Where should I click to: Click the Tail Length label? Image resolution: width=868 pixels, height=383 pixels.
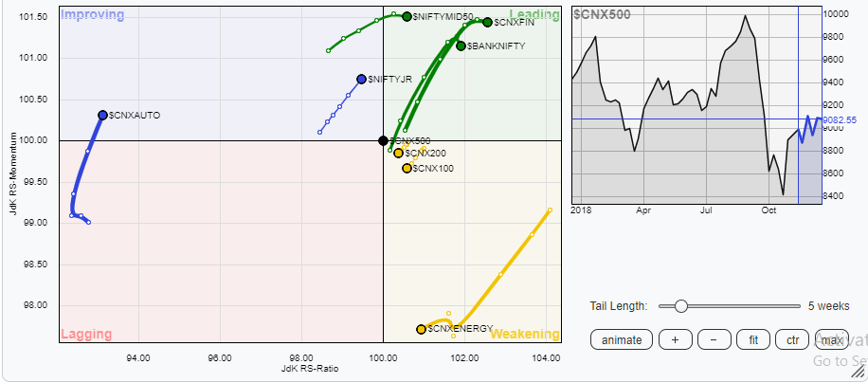pyautogui.click(x=619, y=306)
